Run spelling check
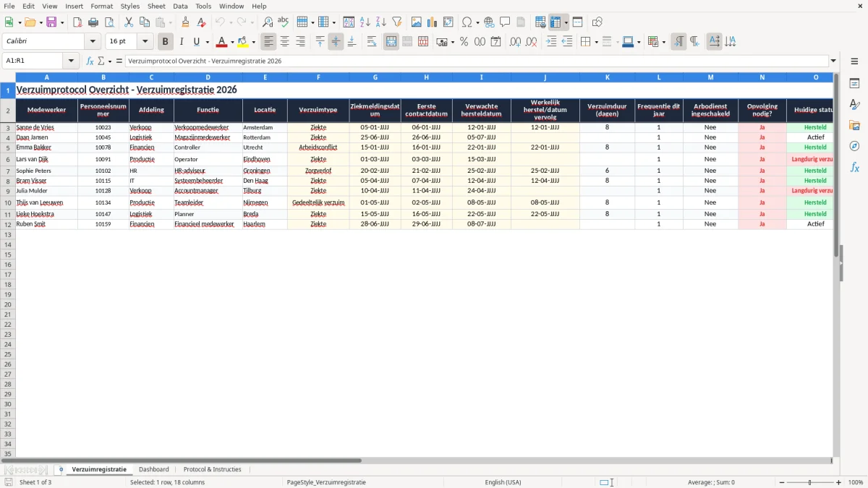Screen dimensions: 868x488 pos(284,22)
